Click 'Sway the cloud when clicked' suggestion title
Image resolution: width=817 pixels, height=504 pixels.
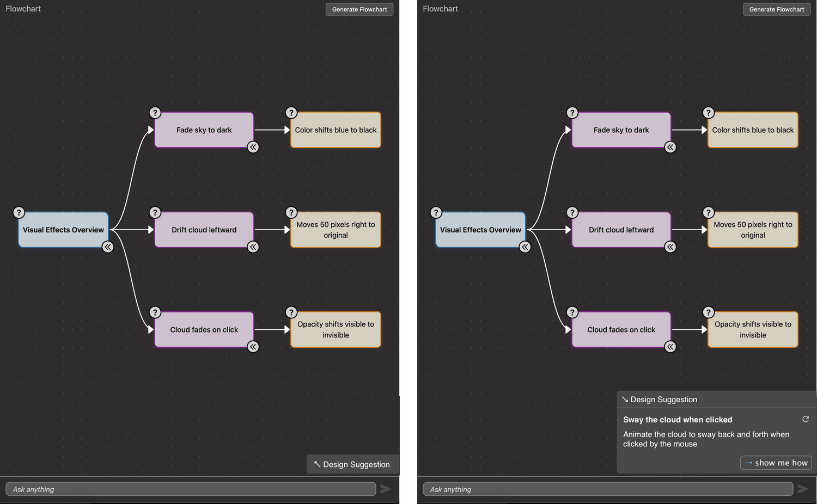(678, 420)
